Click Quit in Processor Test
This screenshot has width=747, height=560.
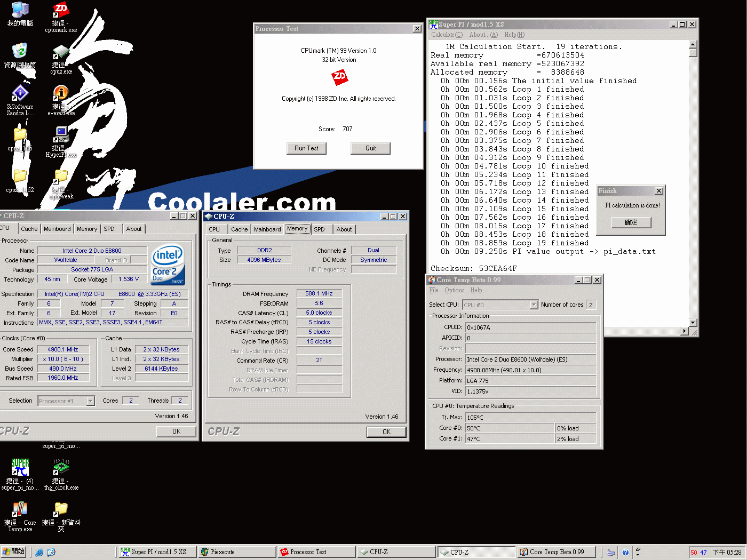coord(370,148)
